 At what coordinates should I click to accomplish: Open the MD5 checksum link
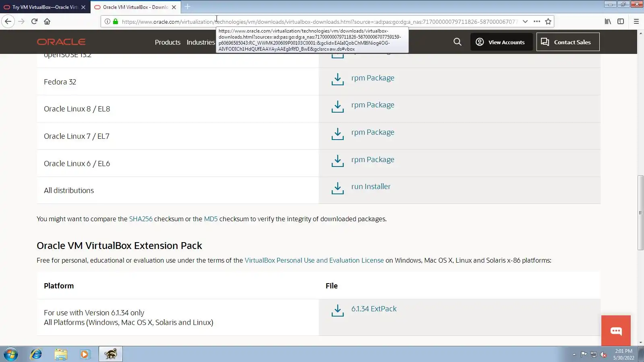[x=211, y=219]
